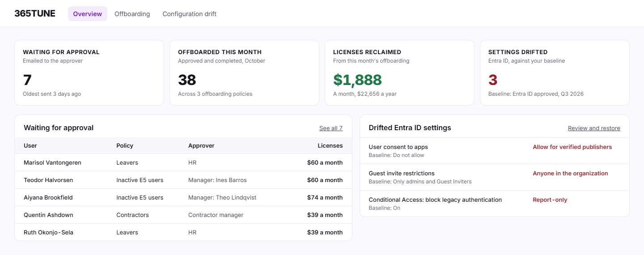Open the See all 7 link

click(331, 128)
